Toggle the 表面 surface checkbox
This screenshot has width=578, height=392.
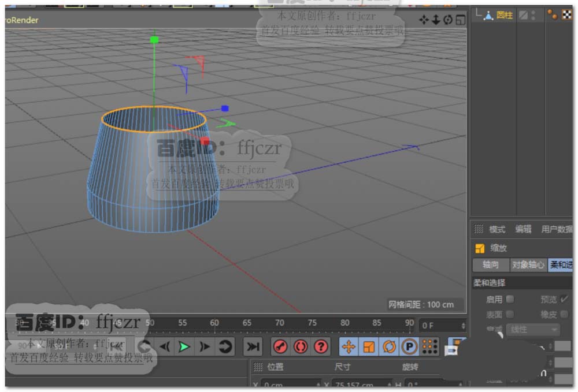(510, 314)
